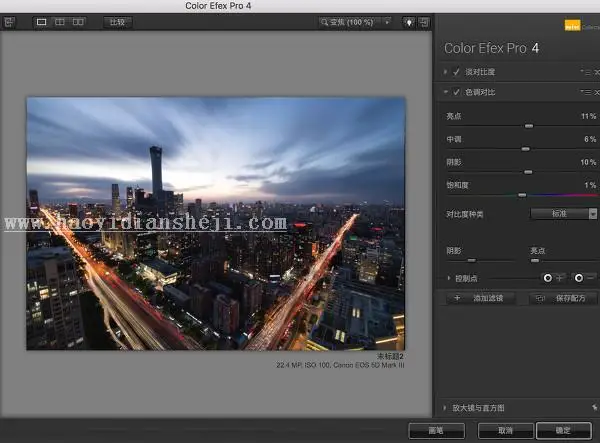Open the 色调对比 filter options menu icon
This screenshot has height=443, width=600.
(586, 92)
